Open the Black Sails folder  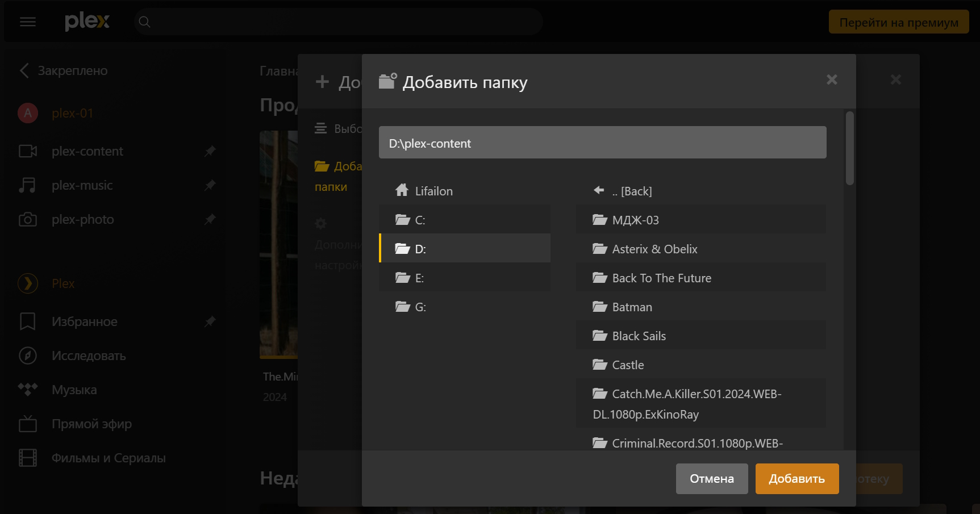pyautogui.click(x=701, y=336)
